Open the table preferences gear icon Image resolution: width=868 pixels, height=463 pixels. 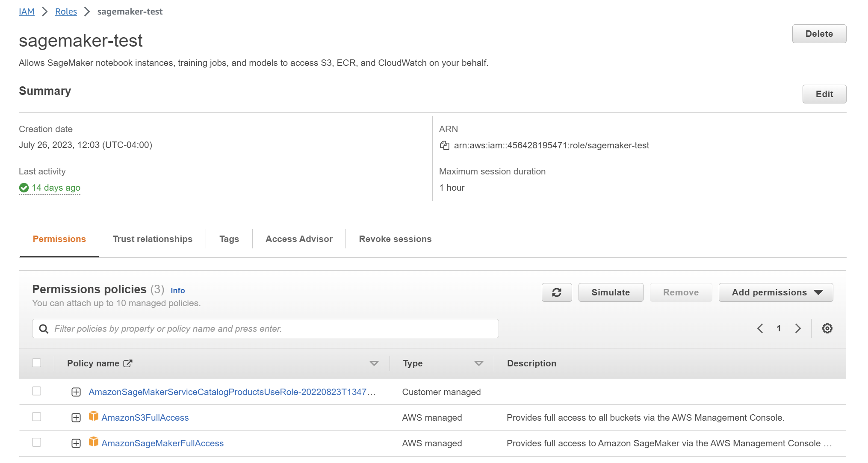coord(827,328)
